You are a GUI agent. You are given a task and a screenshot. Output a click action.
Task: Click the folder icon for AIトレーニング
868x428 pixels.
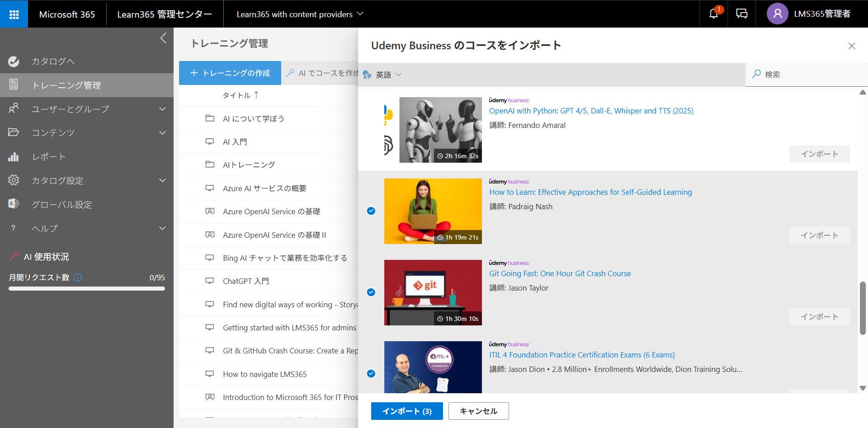click(210, 165)
